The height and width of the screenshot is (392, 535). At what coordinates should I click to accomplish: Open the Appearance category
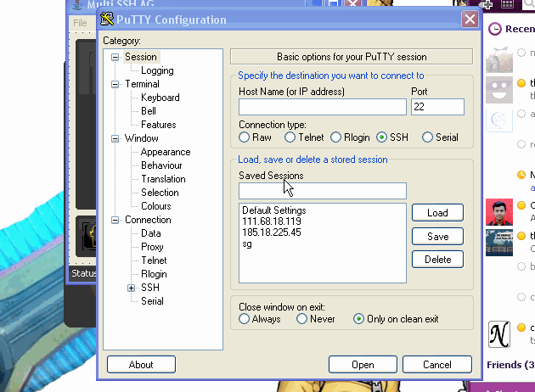click(x=166, y=152)
